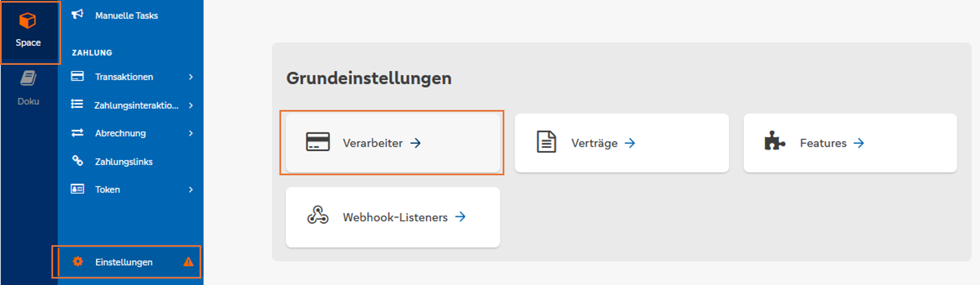Open the Verarbeiter settings card

coord(393,143)
